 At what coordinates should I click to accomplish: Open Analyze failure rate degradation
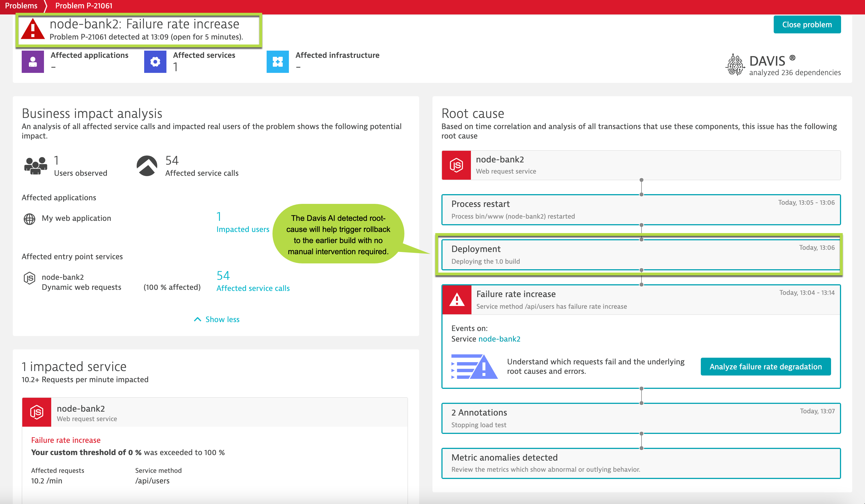pos(765,366)
